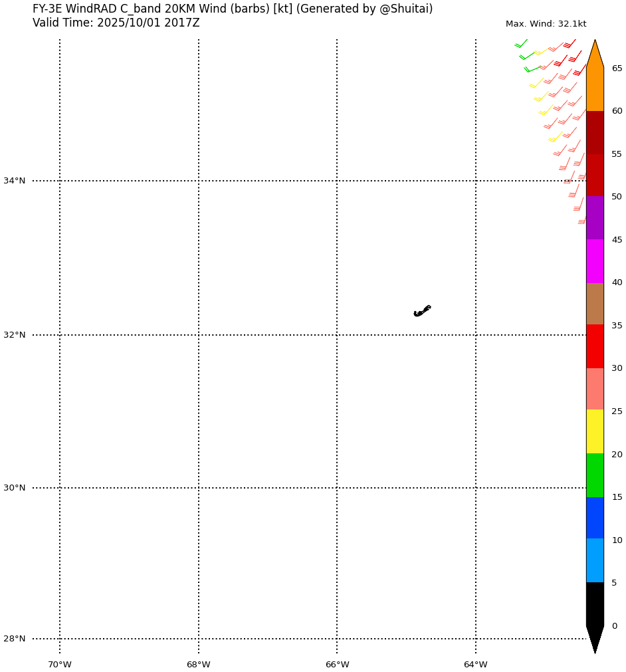The height and width of the screenshot is (672, 626).
Task: Click the orange 60-65 kt colorbar segment
Action: pos(595,89)
